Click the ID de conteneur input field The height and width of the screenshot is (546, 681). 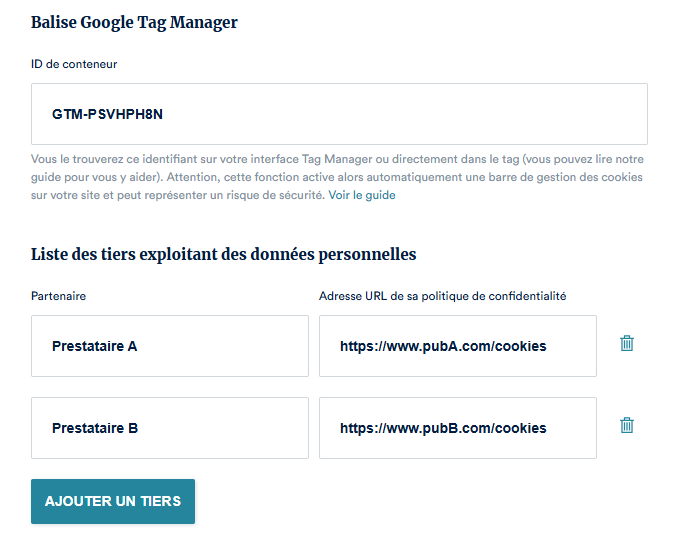[x=339, y=114]
